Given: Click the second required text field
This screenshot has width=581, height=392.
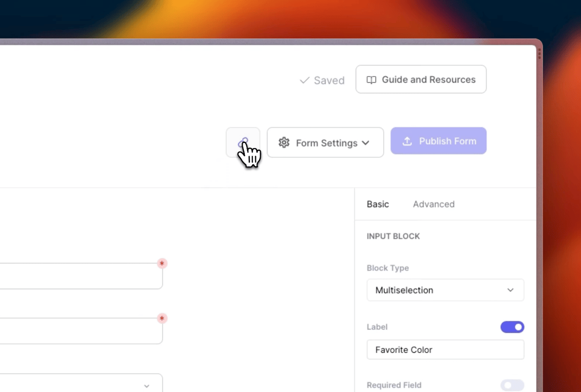Looking at the screenshot, I should [77, 331].
